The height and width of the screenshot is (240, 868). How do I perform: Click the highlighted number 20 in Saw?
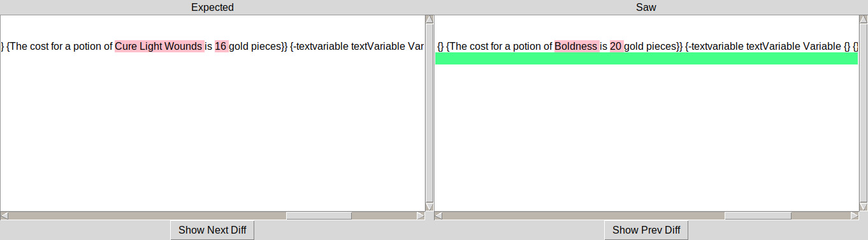(x=616, y=47)
